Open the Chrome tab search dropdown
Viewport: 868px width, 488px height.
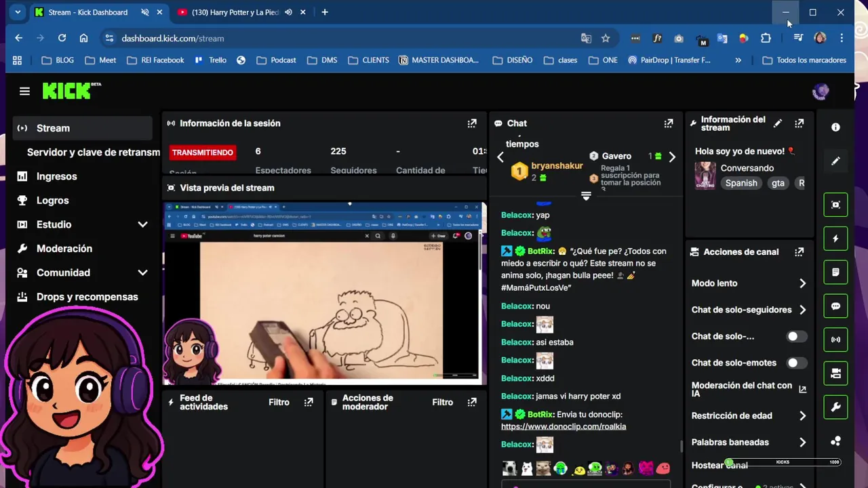pyautogui.click(x=17, y=12)
